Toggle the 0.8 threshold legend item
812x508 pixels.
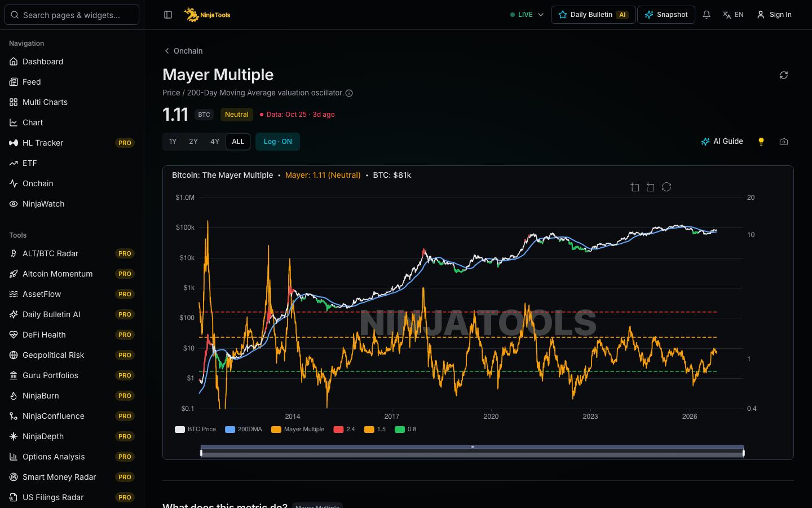[406, 430]
